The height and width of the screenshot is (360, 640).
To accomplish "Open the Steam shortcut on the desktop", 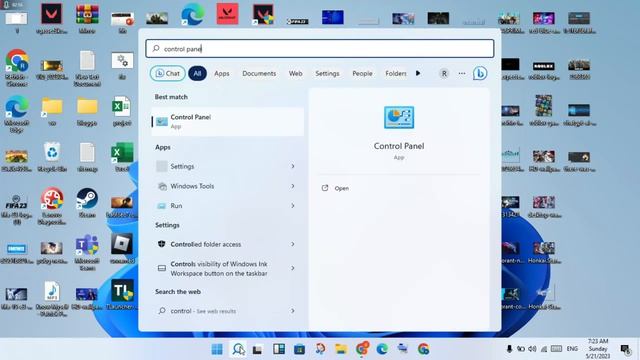I will click(87, 203).
